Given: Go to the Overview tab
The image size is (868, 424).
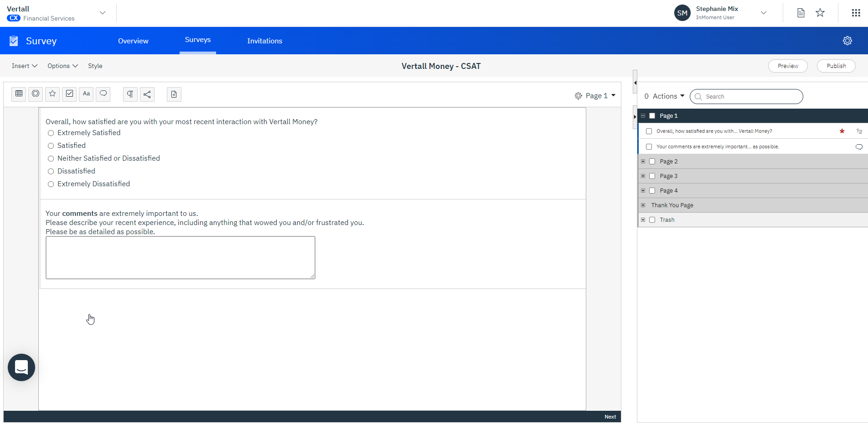Looking at the screenshot, I should (133, 41).
